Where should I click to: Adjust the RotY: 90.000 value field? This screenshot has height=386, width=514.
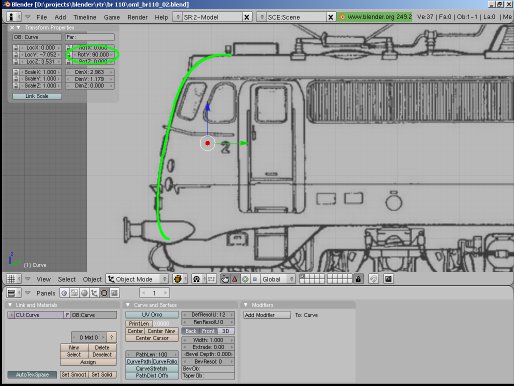[x=92, y=55]
